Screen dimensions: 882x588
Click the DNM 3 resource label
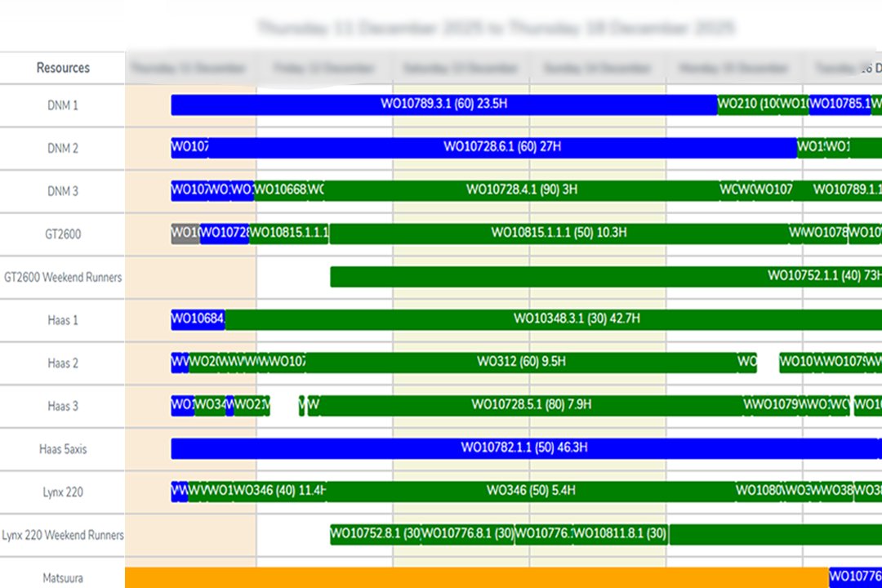pos(62,192)
